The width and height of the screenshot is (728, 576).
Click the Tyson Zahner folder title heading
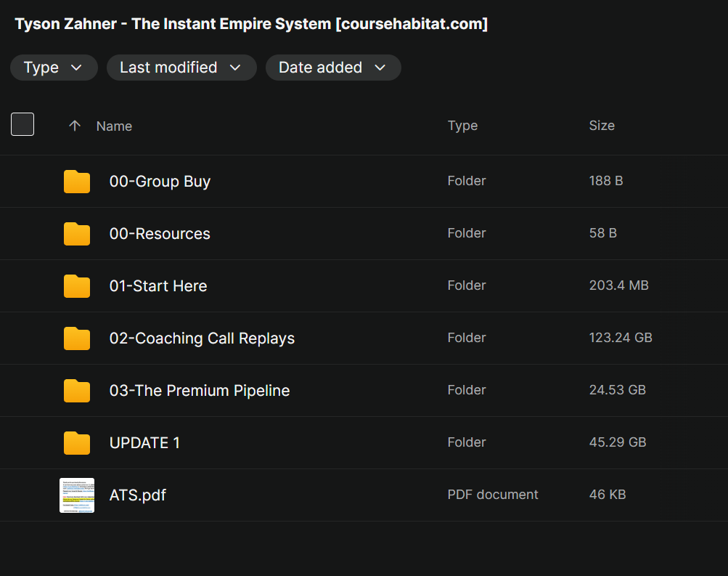(x=251, y=24)
